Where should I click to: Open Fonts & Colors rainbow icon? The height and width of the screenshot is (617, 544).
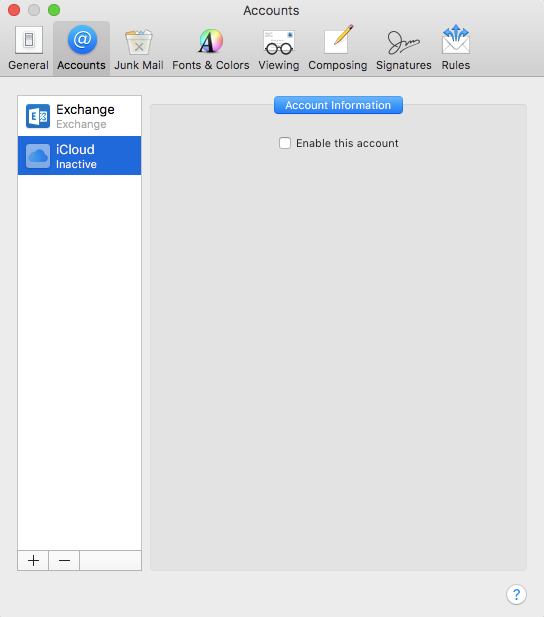click(211, 41)
